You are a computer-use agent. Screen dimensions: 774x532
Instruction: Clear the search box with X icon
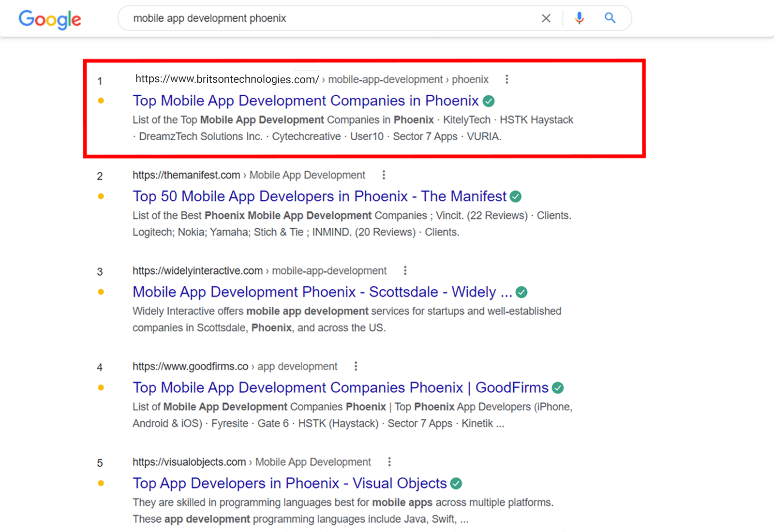tap(546, 18)
